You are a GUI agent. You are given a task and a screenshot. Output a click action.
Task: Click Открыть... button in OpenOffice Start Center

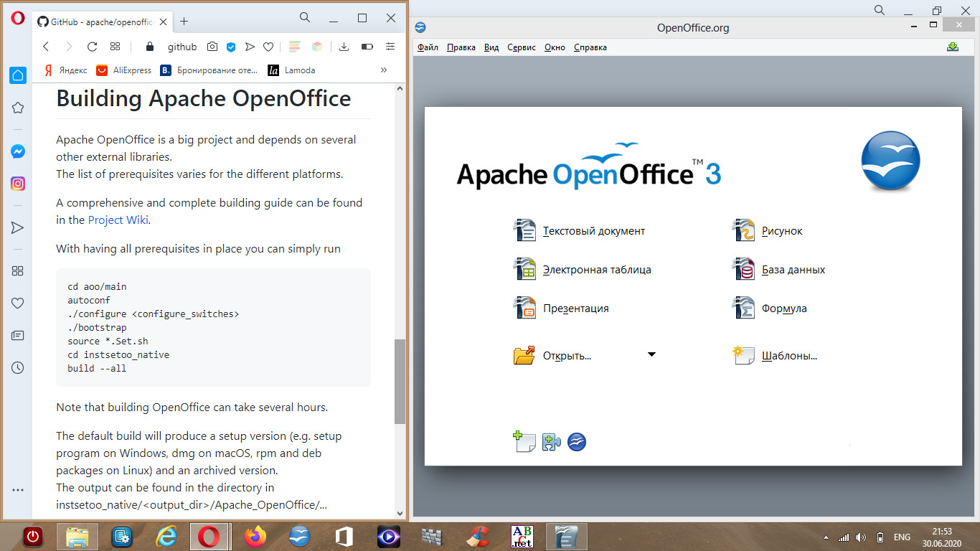pos(552,355)
